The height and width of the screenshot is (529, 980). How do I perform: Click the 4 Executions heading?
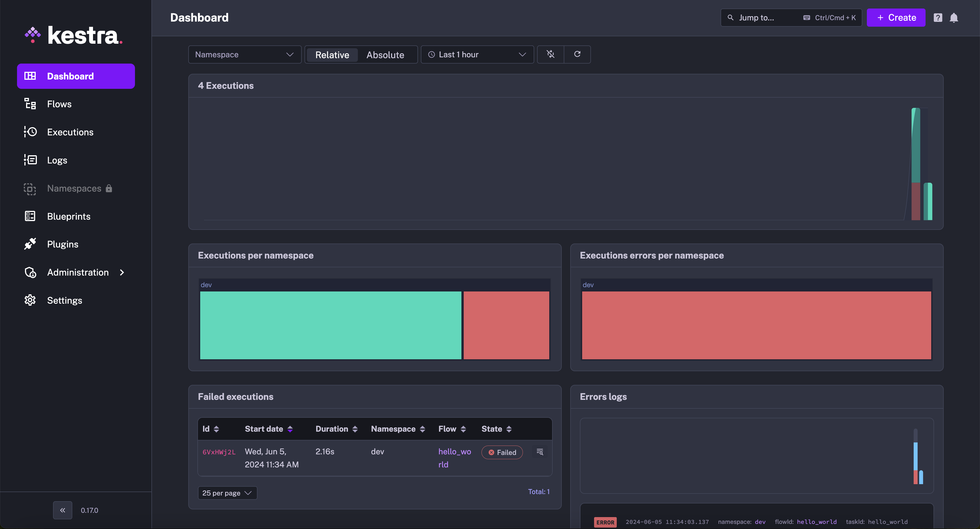[226, 85]
